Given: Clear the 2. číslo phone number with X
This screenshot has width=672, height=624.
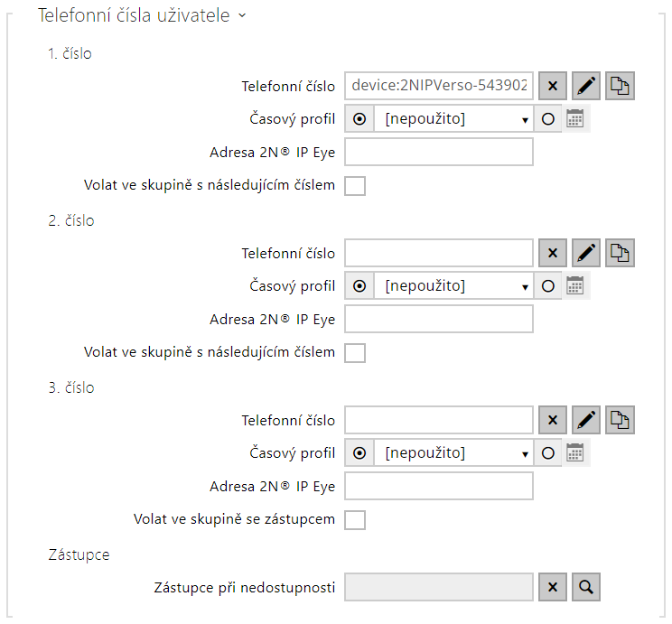Looking at the screenshot, I should tap(553, 253).
